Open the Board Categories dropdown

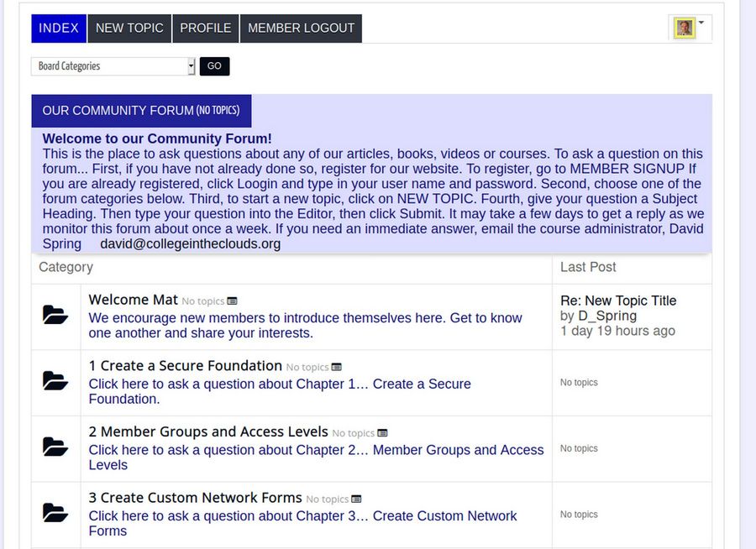tap(113, 66)
